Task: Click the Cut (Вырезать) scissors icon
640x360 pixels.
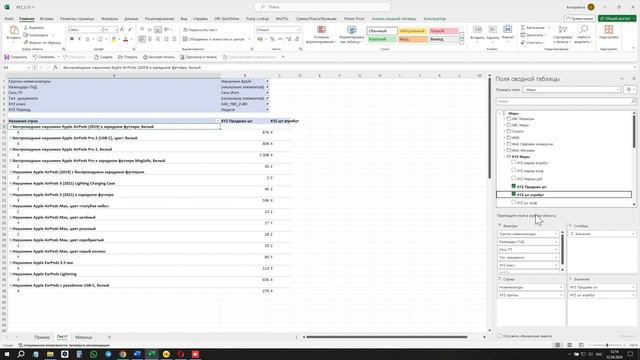Action: (x=26, y=28)
